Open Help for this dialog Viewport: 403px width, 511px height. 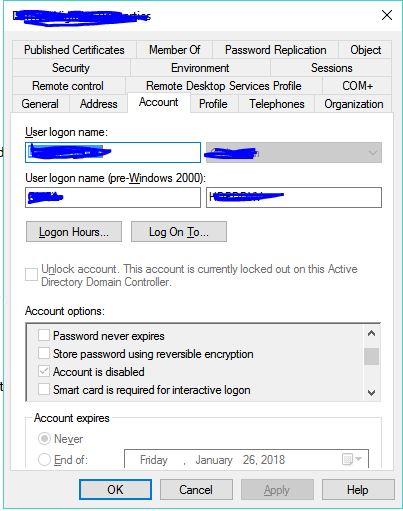click(358, 489)
